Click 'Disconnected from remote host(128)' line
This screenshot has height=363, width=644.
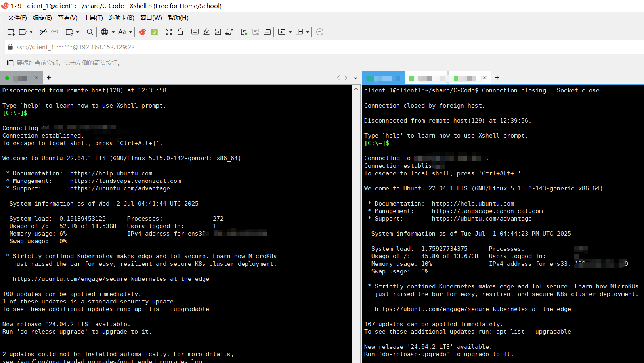86,90
